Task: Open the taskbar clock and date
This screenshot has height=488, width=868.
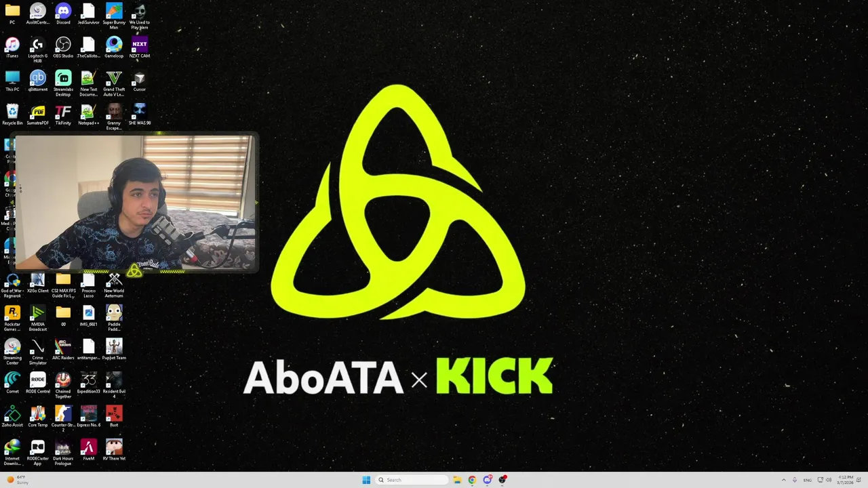Action: tap(846, 480)
